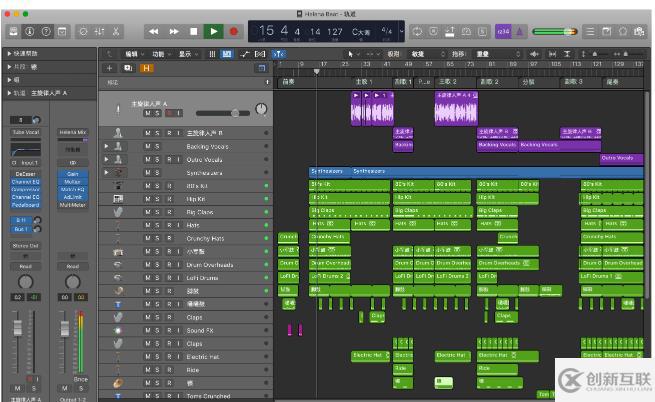Turn the 主旋律人声 A pan knob
655x402 pixels.
[x=261, y=109]
